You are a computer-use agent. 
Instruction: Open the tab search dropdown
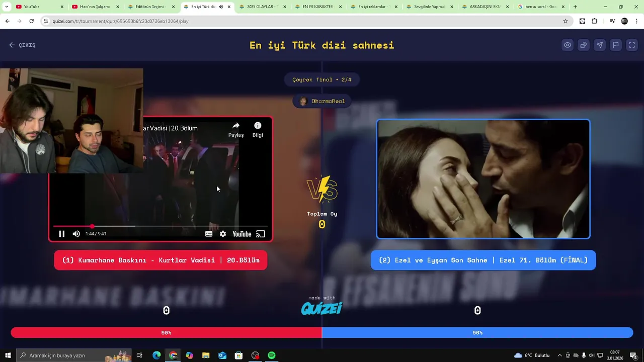tap(7, 7)
